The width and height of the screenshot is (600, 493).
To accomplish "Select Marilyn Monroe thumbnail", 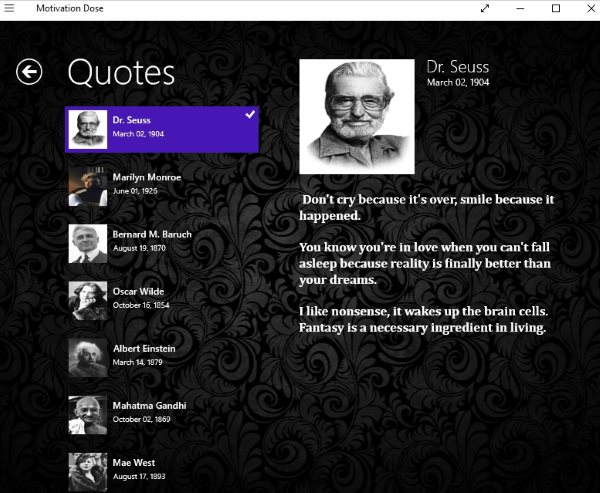I will [88, 186].
